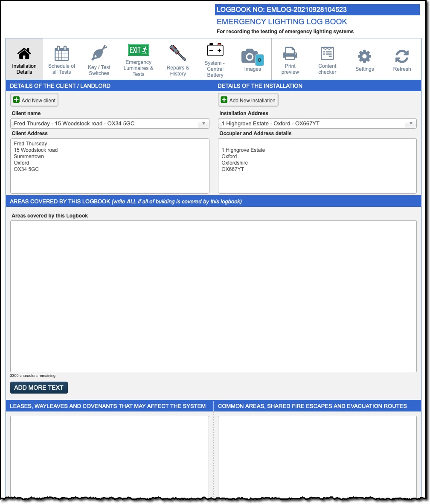Click the Add New client button
Viewport: 430px width, 504px height.
click(35, 100)
